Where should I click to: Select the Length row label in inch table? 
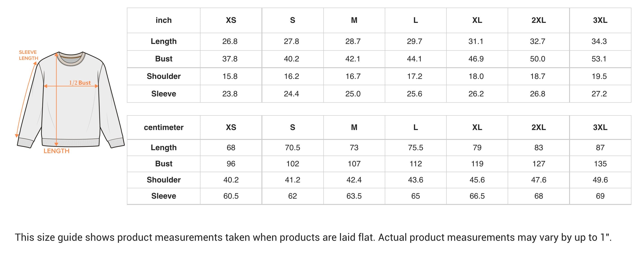coord(163,41)
